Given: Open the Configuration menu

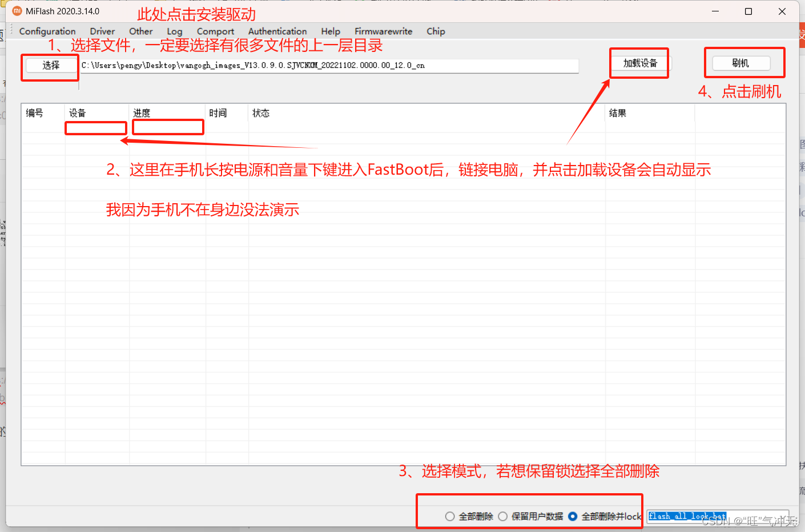Looking at the screenshot, I should pos(47,31).
